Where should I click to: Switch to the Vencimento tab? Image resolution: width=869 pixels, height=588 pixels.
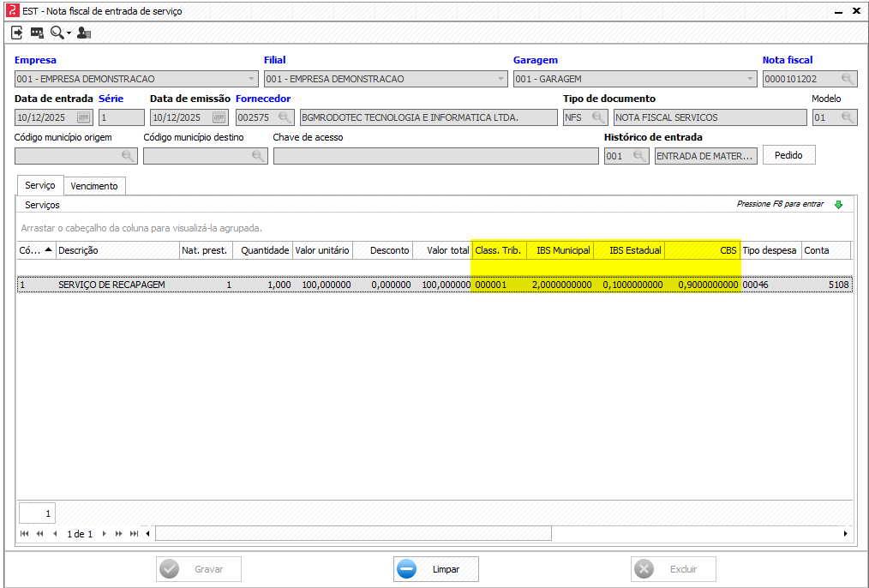tap(94, 186)
